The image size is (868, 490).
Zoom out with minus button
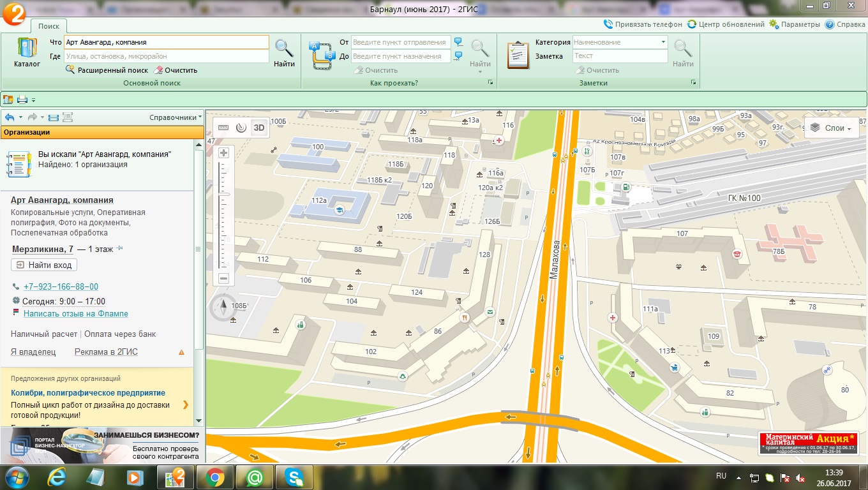pos(223,278)
